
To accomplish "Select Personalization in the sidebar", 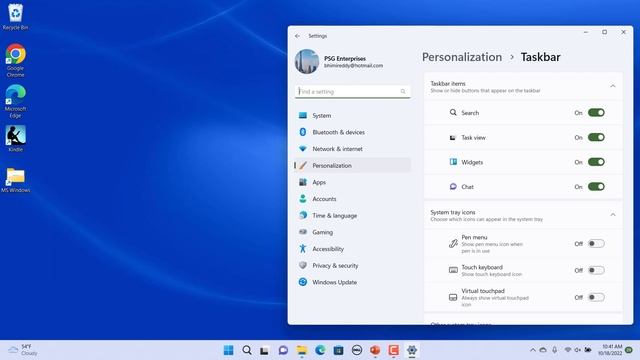I will tap(352, 165).
